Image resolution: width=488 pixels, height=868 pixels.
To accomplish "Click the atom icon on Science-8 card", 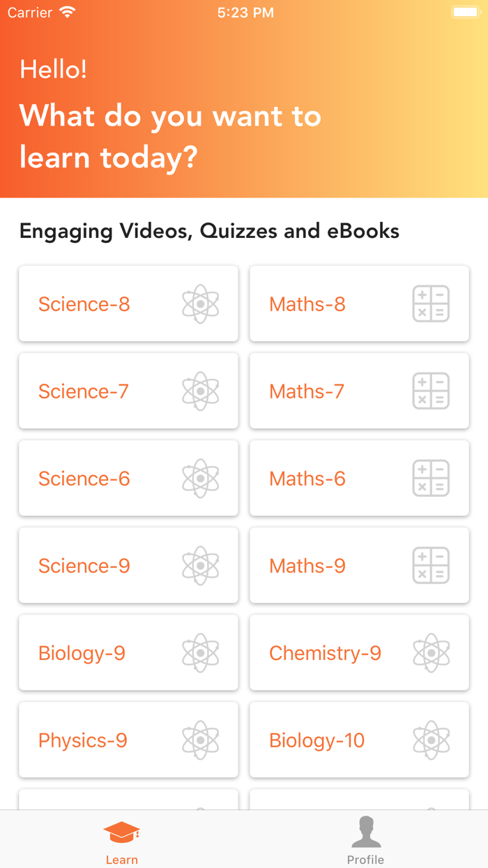I will pyautogui.click(x=201, y=304).
